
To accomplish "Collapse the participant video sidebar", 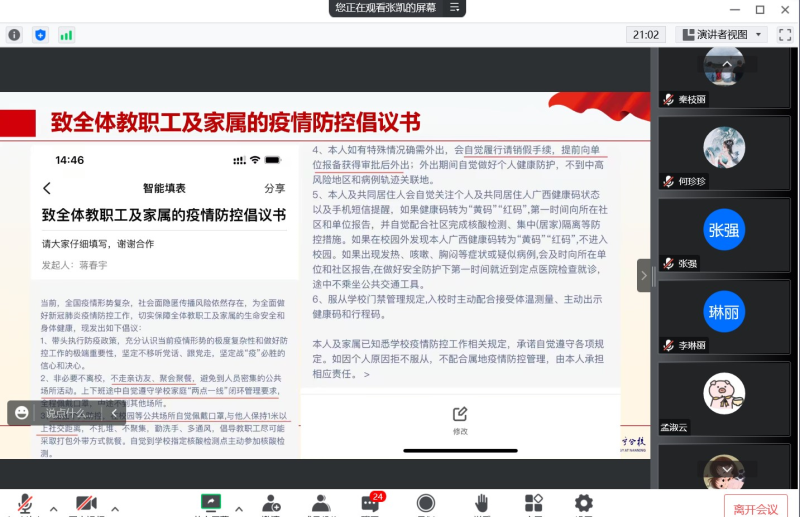I will pos(644,274).
